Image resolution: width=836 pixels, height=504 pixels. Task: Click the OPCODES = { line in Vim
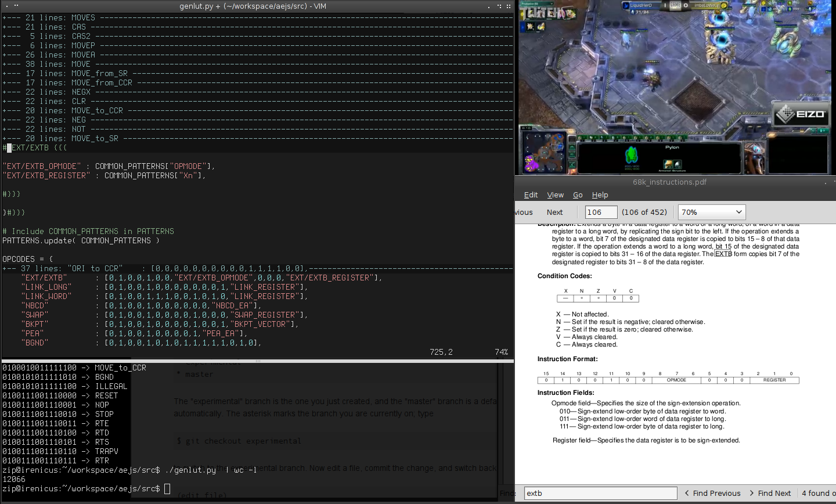pos(27,259)
